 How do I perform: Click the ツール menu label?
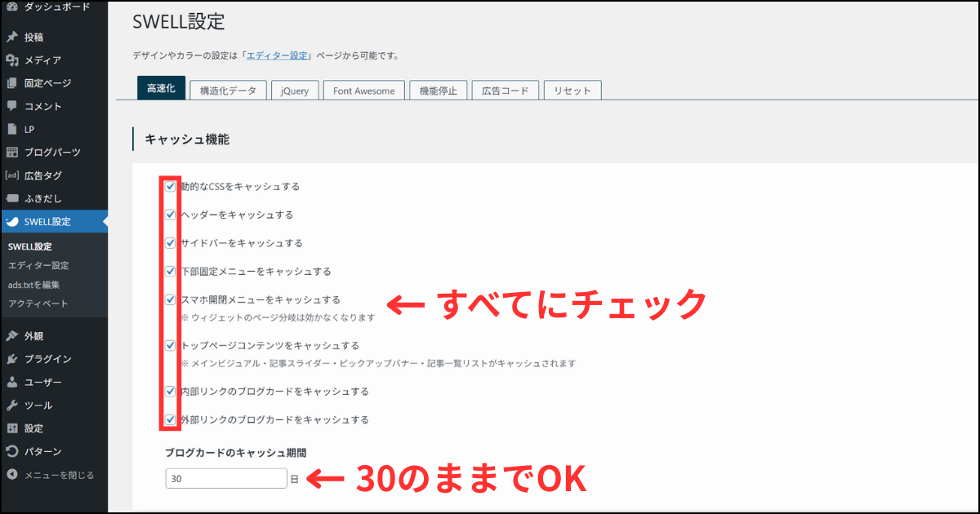[38, 405]
